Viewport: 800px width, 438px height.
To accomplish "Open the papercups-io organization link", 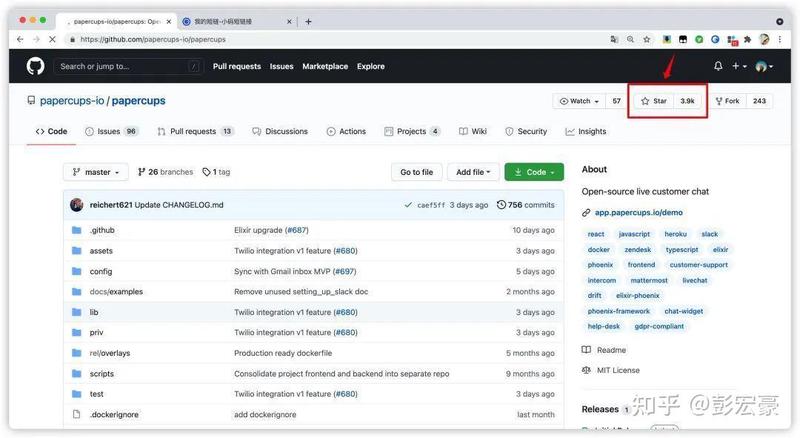I will (x=72, y=101).
